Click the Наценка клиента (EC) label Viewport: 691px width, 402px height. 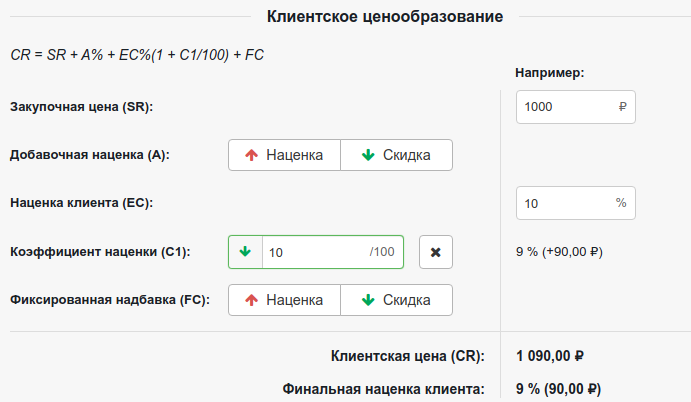pos(79,203)
